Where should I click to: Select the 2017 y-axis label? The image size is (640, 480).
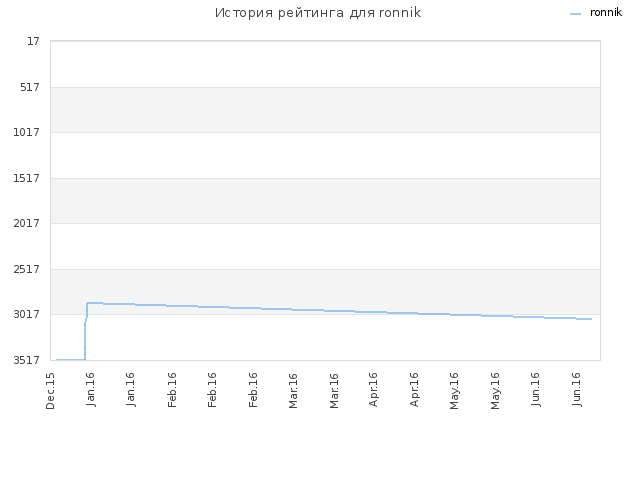coord(27,223)
